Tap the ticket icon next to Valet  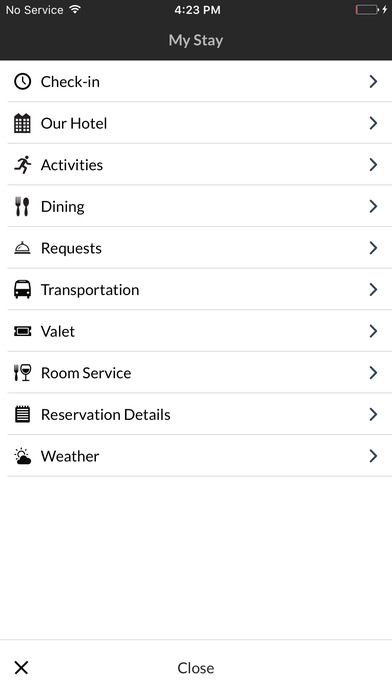point(22,331)
